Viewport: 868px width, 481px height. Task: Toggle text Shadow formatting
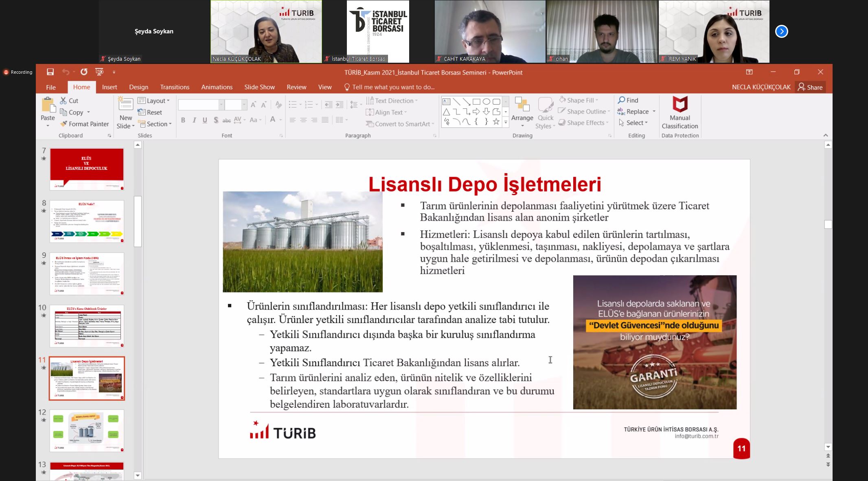[216, 120]
